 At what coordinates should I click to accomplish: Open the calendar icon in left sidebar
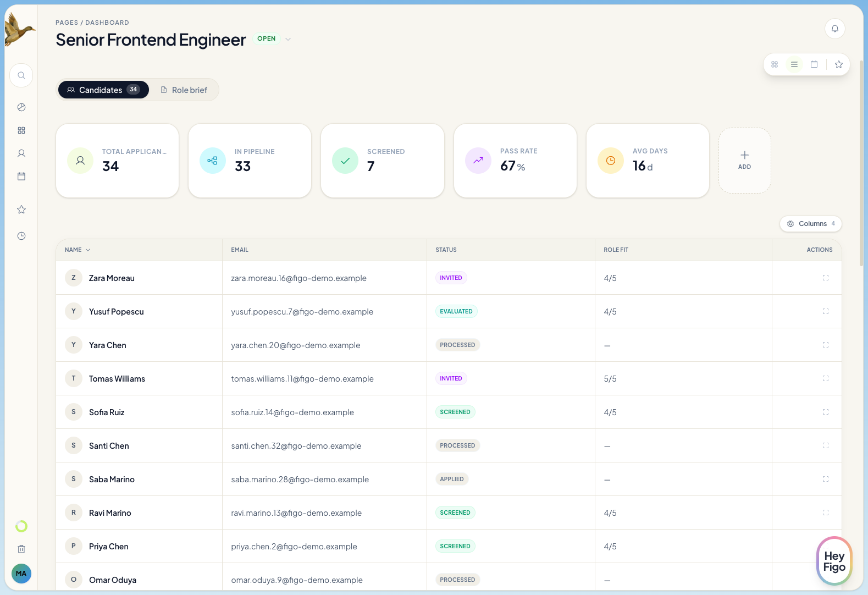[x=21, y=177]
